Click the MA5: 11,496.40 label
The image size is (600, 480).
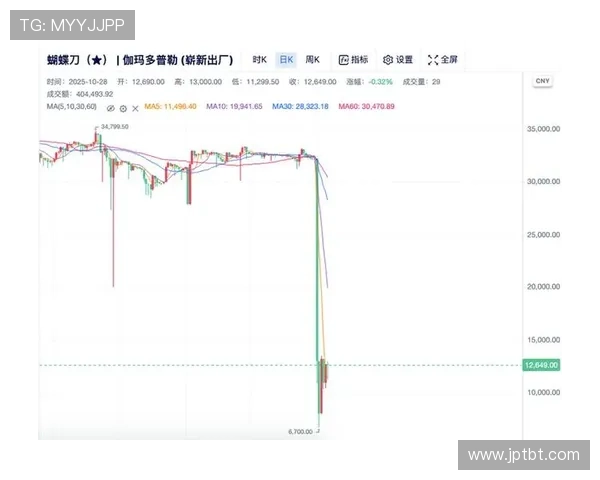point(170,106)
